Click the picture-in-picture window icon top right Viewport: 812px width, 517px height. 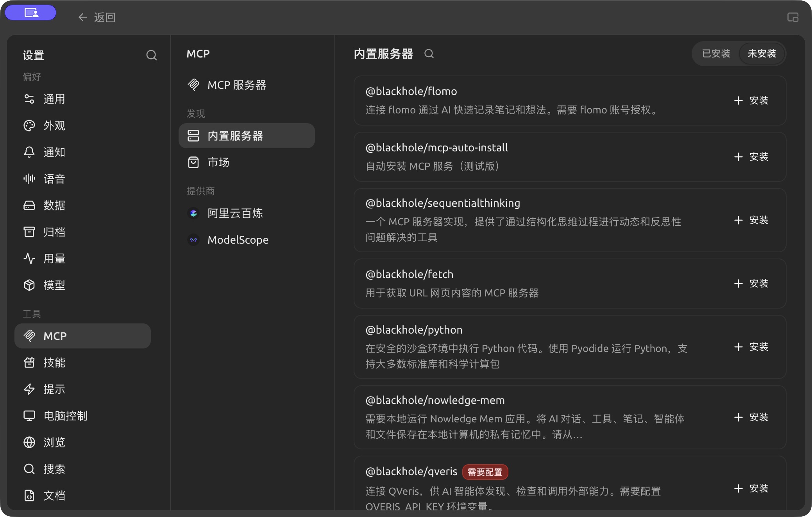[793, 17]
